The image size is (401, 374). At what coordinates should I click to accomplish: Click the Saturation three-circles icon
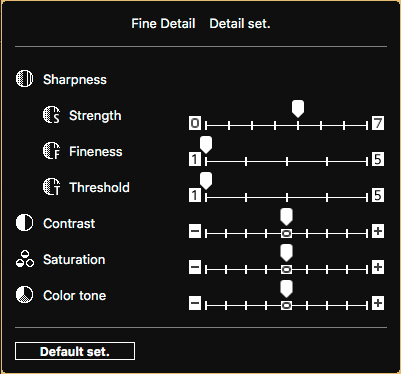pos(25,259)
